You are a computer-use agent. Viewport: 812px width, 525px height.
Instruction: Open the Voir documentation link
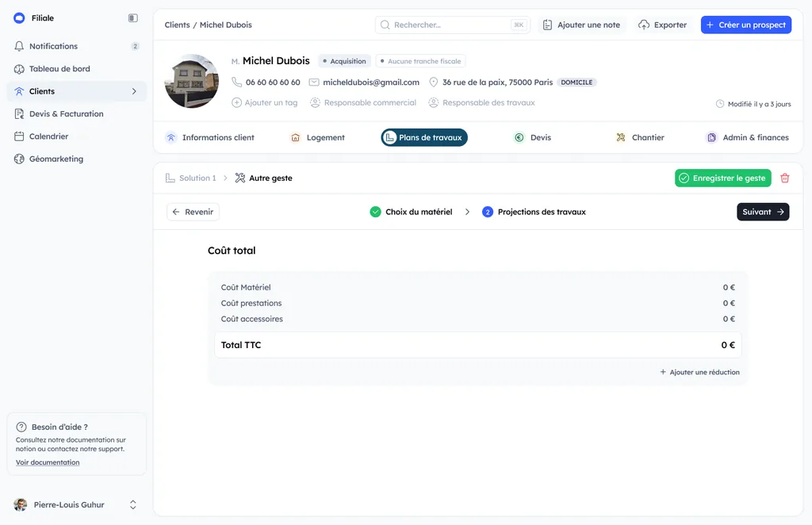click(48, 462)
